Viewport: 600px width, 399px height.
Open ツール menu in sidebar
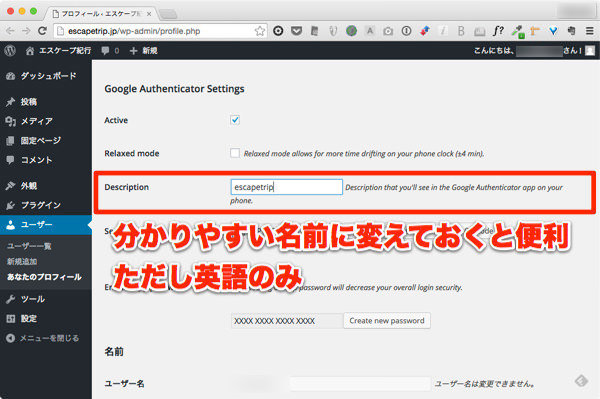pos(46,299)
